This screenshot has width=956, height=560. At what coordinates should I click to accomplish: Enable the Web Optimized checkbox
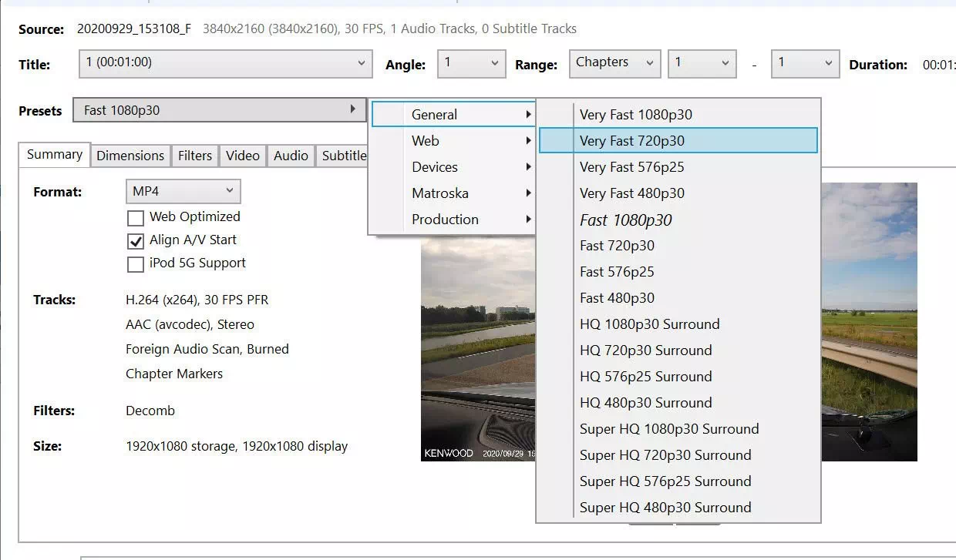136,218
